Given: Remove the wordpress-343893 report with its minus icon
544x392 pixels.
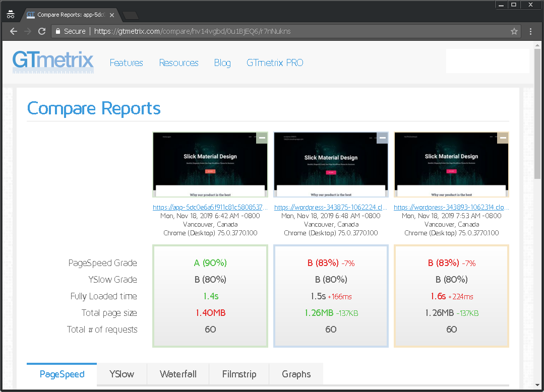Looking at the screenshot, I should (503, 138).
